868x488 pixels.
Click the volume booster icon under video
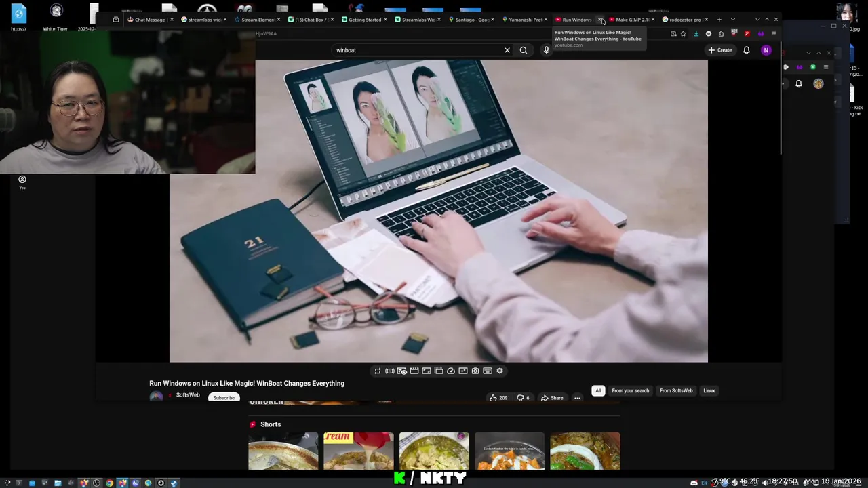coord(390,371)
